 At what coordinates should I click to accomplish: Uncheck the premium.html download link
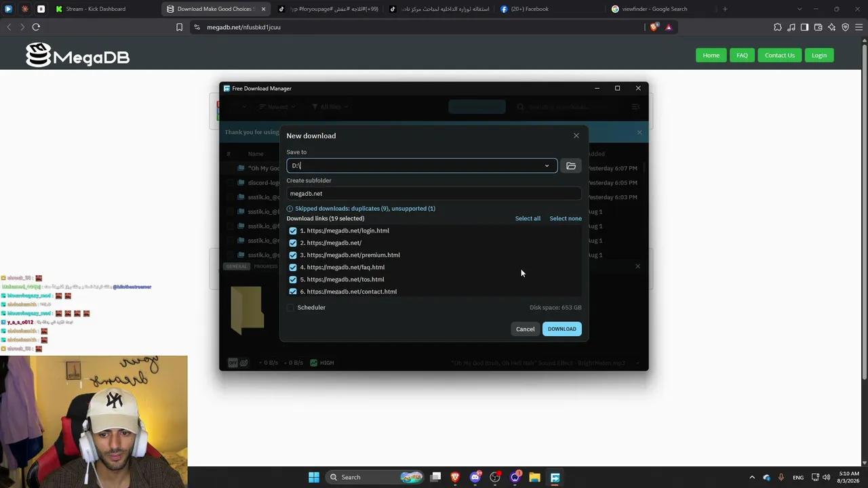click(x=293, y=256)
